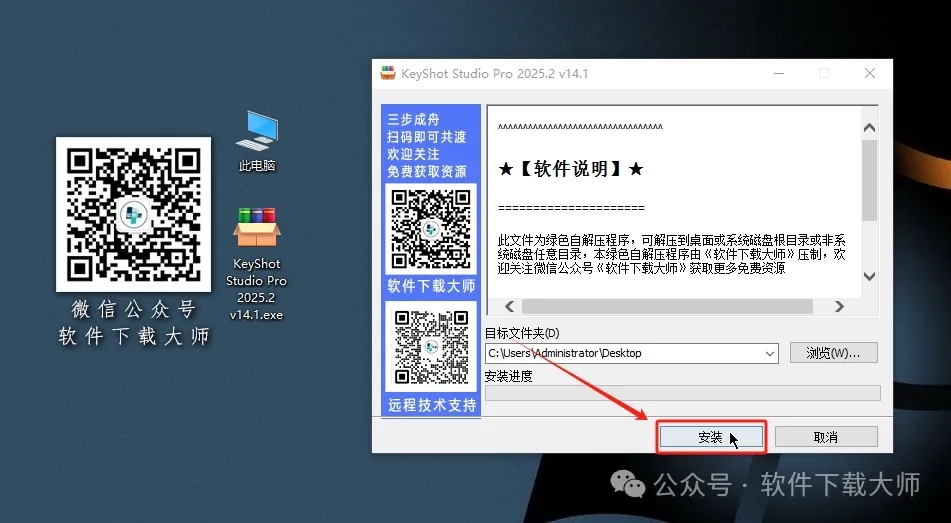Viewport: 951px width, 523px height.
Task: Click the text area scroll up arrow
Action: pos(869,127)
